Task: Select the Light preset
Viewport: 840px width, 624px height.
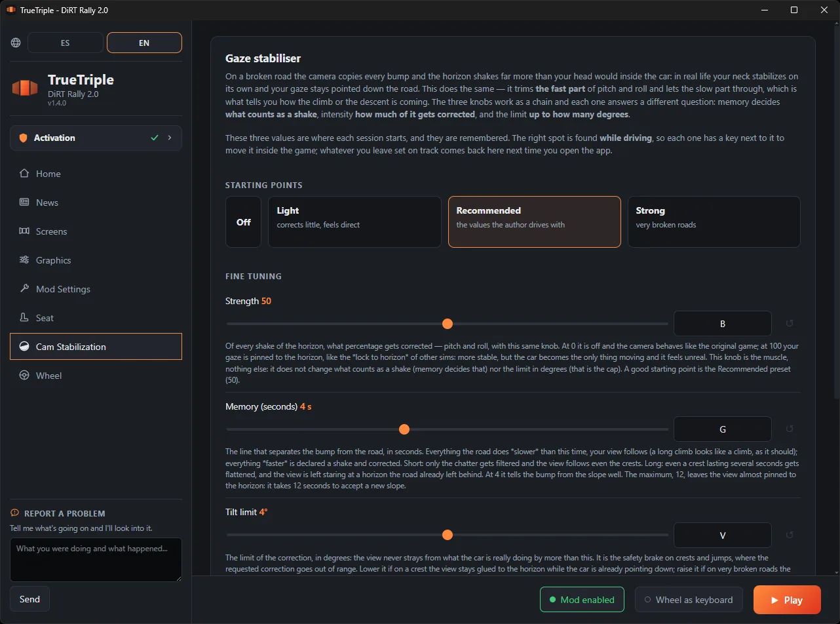Action: (354, 222)
